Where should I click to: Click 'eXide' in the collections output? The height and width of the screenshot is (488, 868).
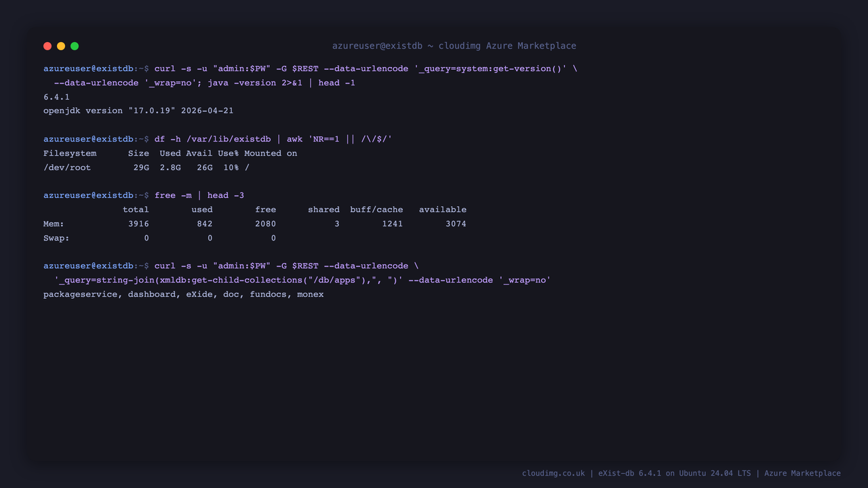coord(199,294)
